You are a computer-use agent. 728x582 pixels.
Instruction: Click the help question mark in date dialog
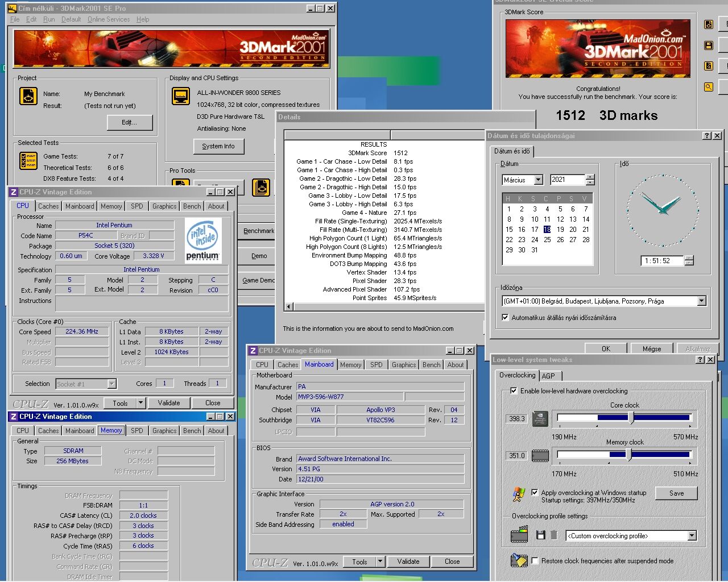(x=707, y=136)
